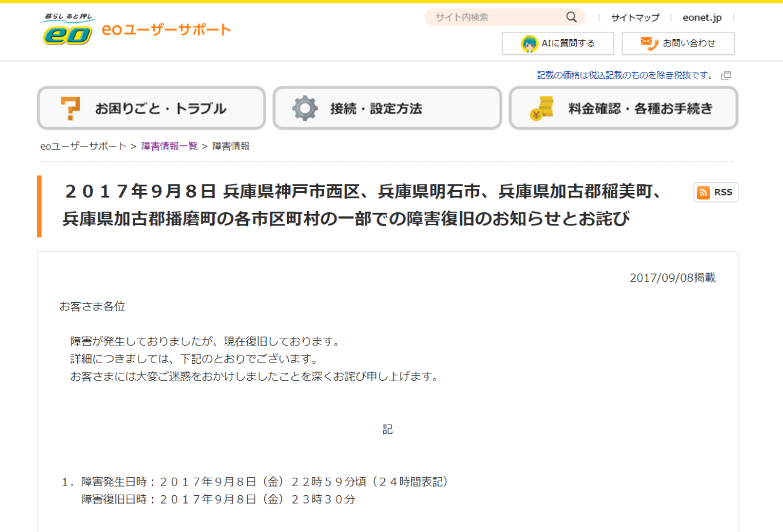Go to eoユーザーサポート breadcrumb
The width and height of the screenshot is (783, 532).
84,146
